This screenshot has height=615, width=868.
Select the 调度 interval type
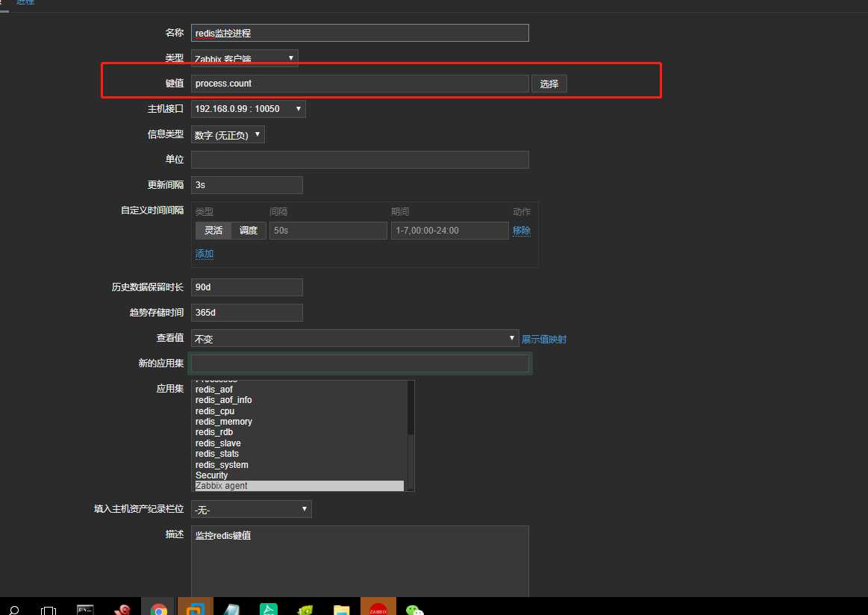point(249,231)
